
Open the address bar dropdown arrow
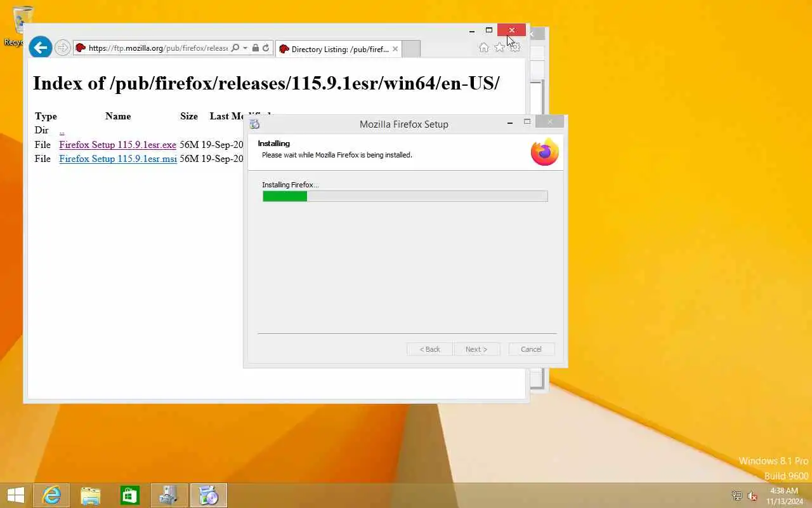[x=245, y=48]
